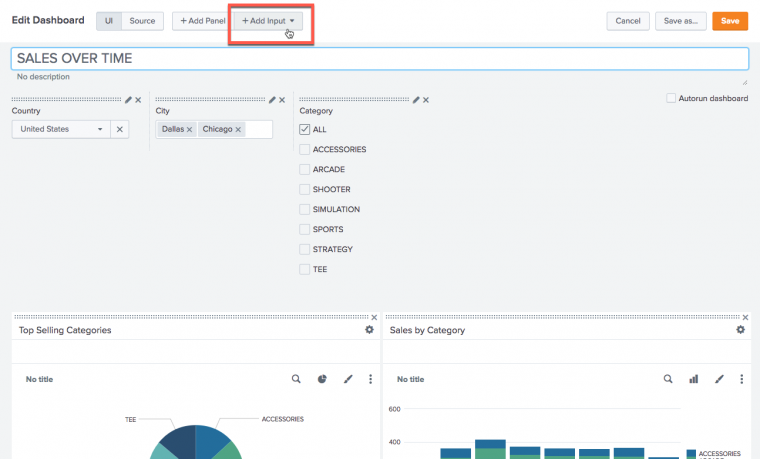The height and width of the screenshot is (459, 760).
Task: Remove the City input with its X icon
Action: click(282, 100)
